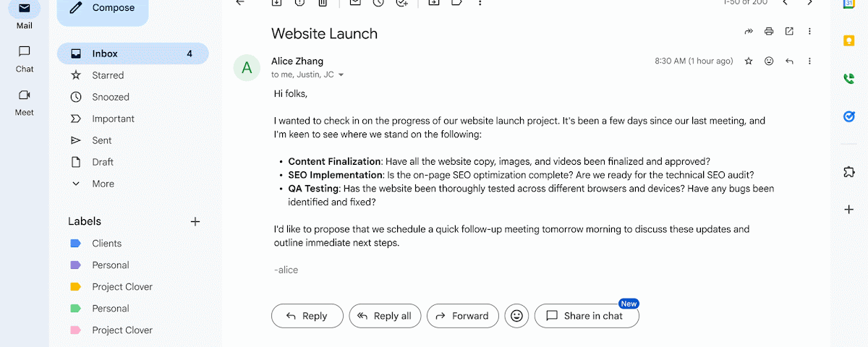Select the blue Clients label

106,244
